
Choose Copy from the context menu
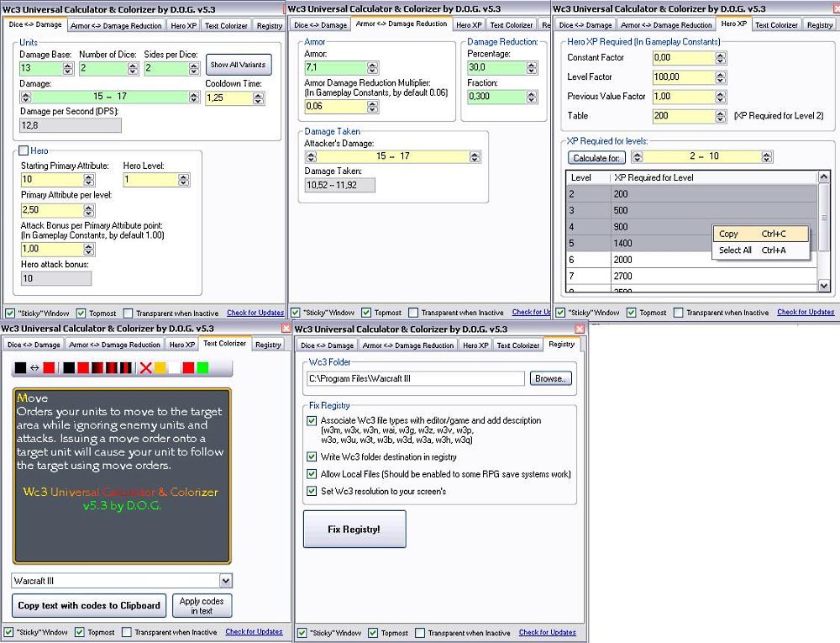[x=760, y=234]
